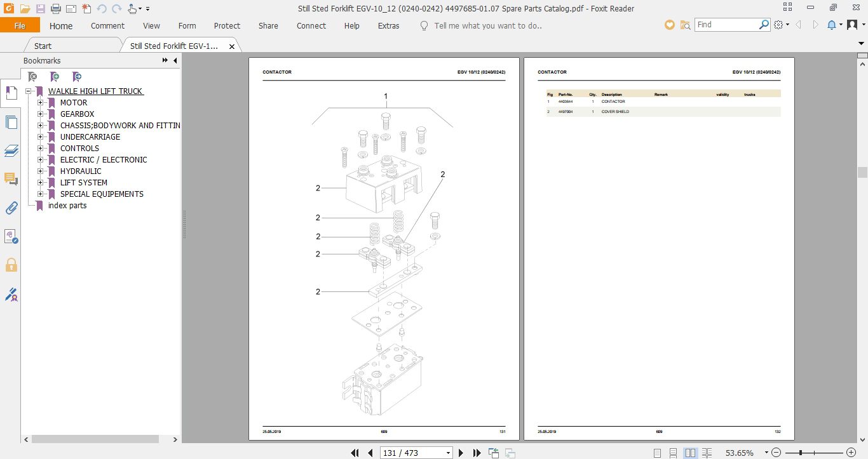Click the delete bookmark icon
The height and width of the screenshot is (459, 868).
point(33,77)
